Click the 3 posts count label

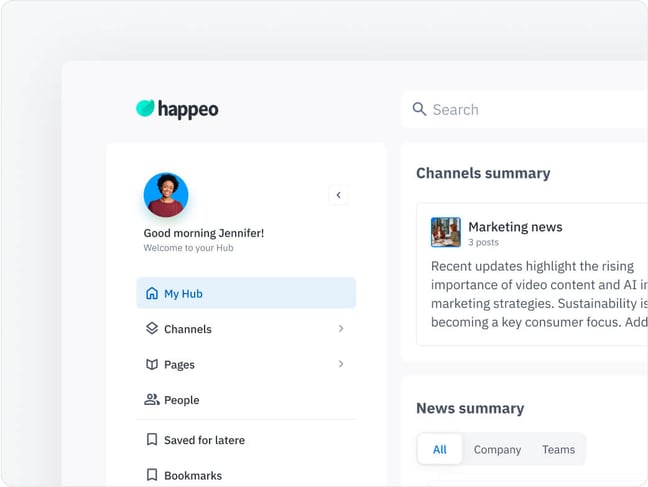(x=485, y=243)
